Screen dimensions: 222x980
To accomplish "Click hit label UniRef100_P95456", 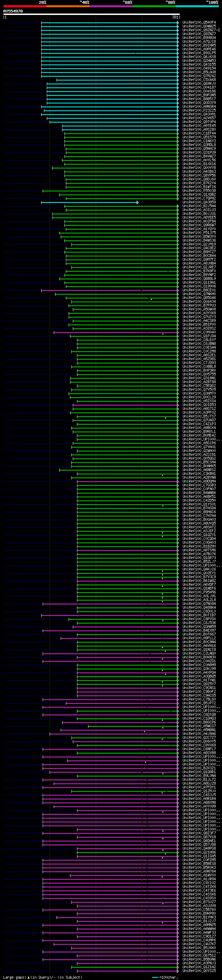I will pos(199,592).
